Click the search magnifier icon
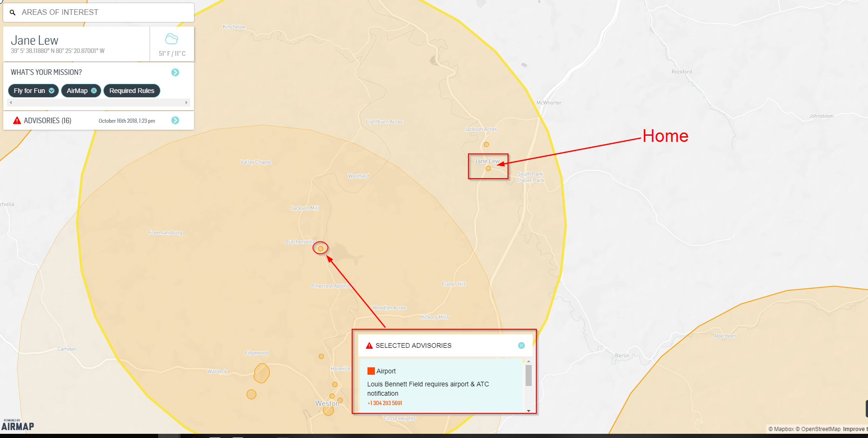The image size is (868, 438). click(x=13, y=13)
